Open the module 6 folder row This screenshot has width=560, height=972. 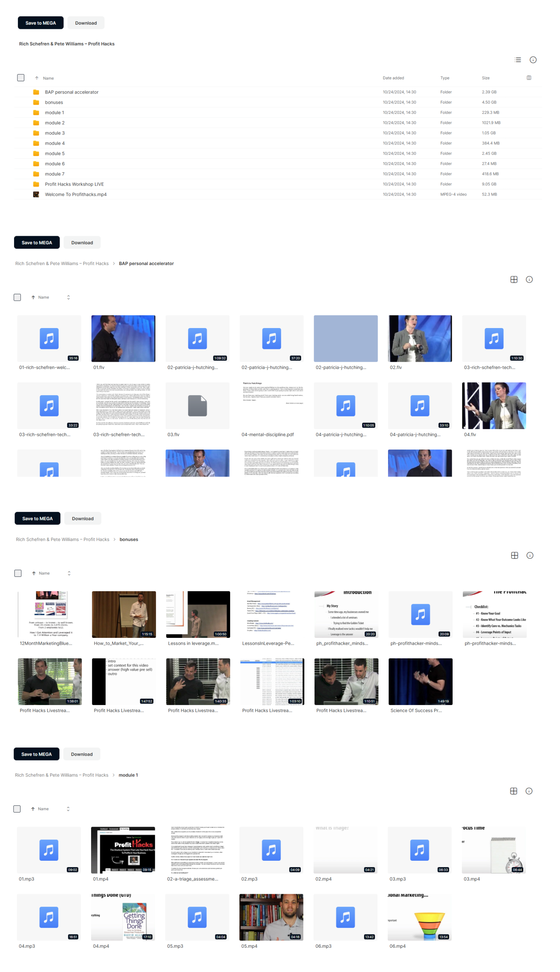[278, 164]
